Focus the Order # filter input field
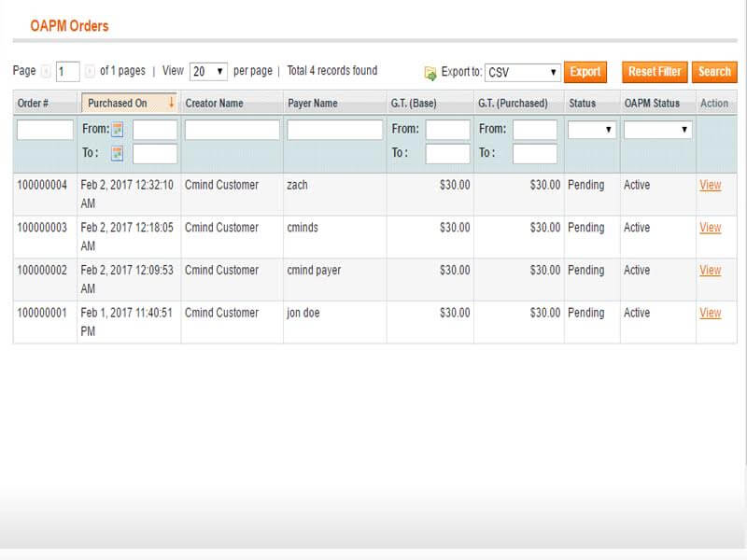 coord(45,130)
